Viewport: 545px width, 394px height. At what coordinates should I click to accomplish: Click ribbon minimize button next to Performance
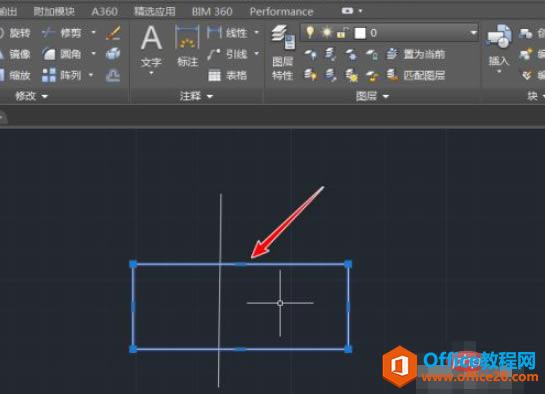[347, 11]
